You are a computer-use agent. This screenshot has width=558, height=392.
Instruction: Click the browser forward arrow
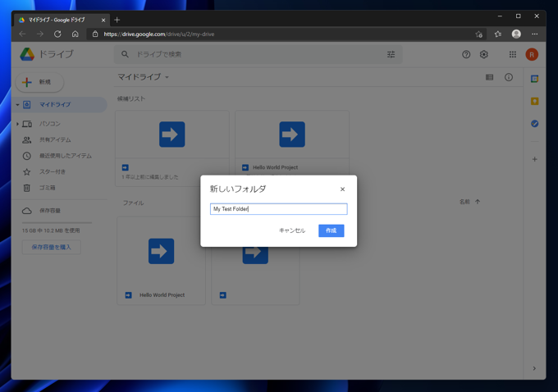pos(40,34)
